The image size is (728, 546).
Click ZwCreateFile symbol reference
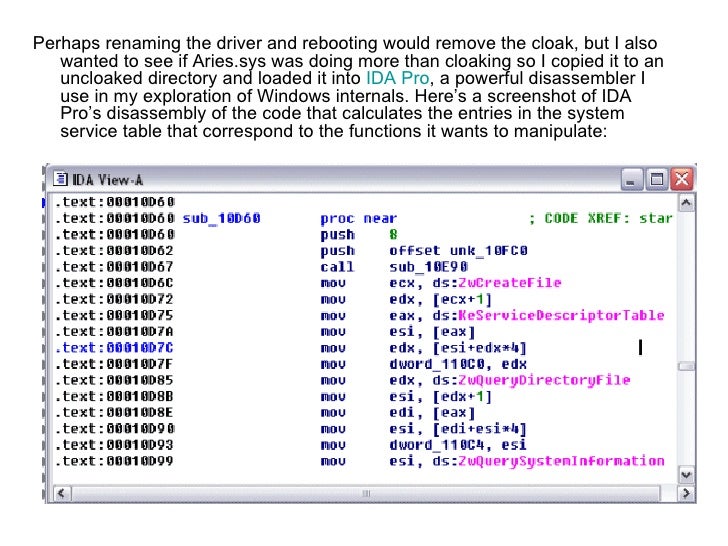[510, 283]
